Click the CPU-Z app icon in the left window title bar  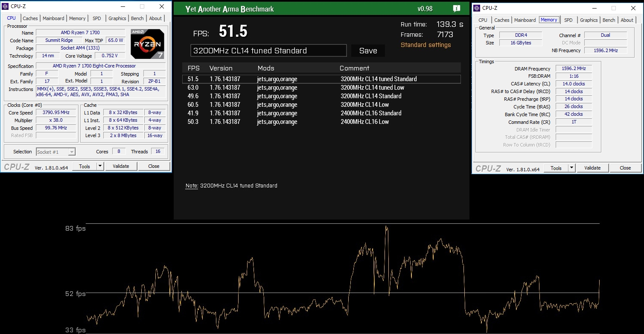[x=5, y=6]
